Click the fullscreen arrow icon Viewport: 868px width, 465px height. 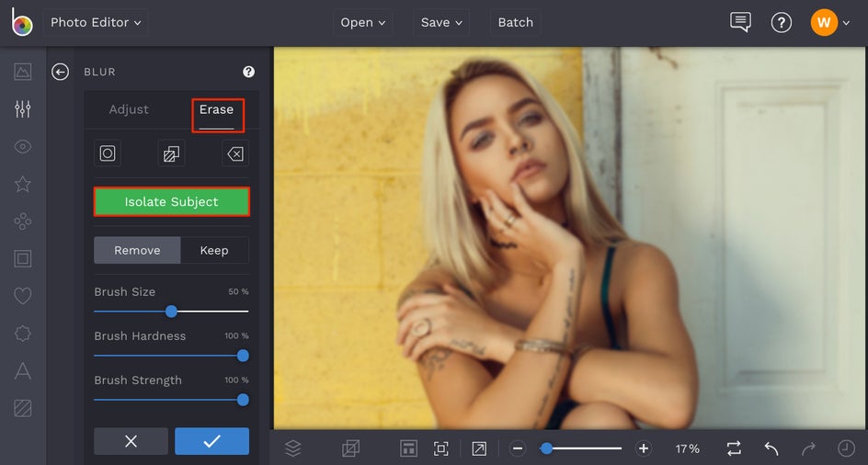click(479, 448)
